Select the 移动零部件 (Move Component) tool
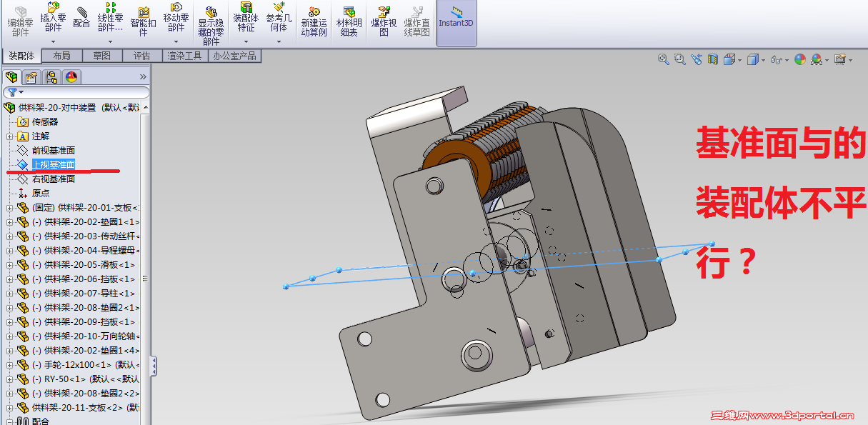This screenshot has height=425, width=868. [x=176, y=16]
